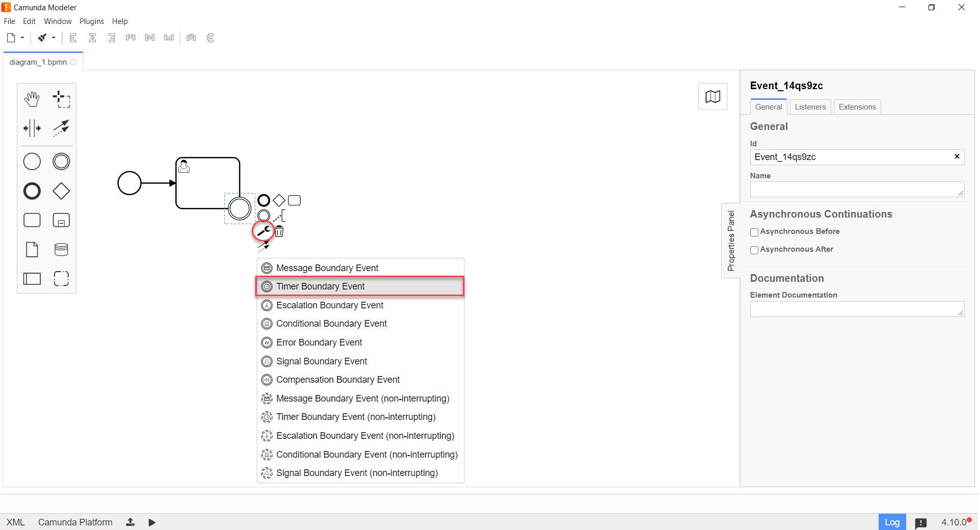
Task: Choose Signal Boundary Event (non-interrupting)
Action: pos(361,473)
